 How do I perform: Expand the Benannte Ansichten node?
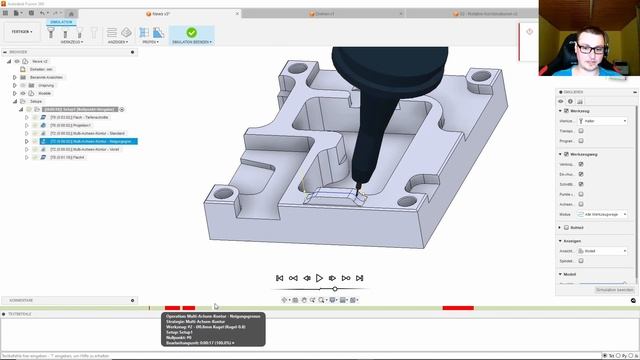(15, 77)
